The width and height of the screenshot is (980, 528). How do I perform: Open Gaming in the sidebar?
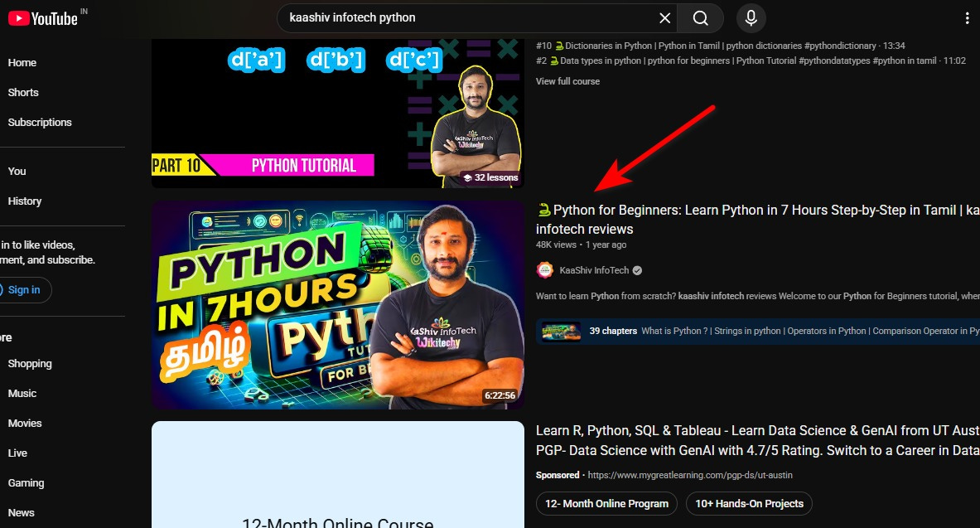click(x=26, y=483)
